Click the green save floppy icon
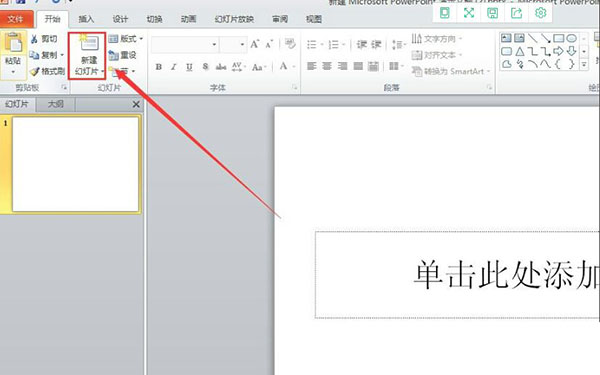This screenshot has width=600, height=375. click(492, 13)
